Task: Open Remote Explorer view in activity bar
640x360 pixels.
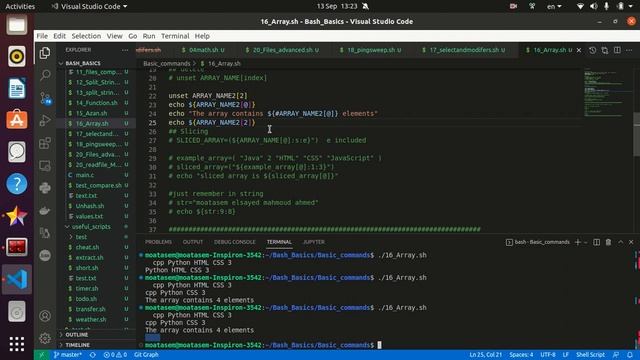Action: tap(45, 165)
